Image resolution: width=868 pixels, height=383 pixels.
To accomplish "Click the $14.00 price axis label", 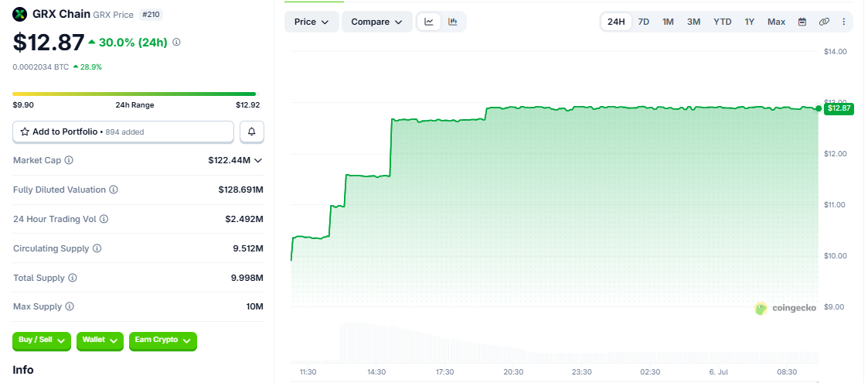I will pos(836,52).
